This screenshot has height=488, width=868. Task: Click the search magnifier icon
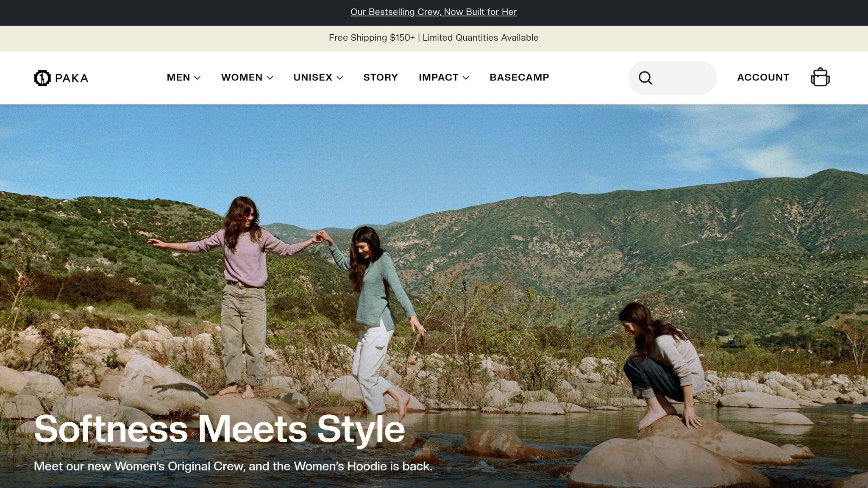(x=645, y=78)
